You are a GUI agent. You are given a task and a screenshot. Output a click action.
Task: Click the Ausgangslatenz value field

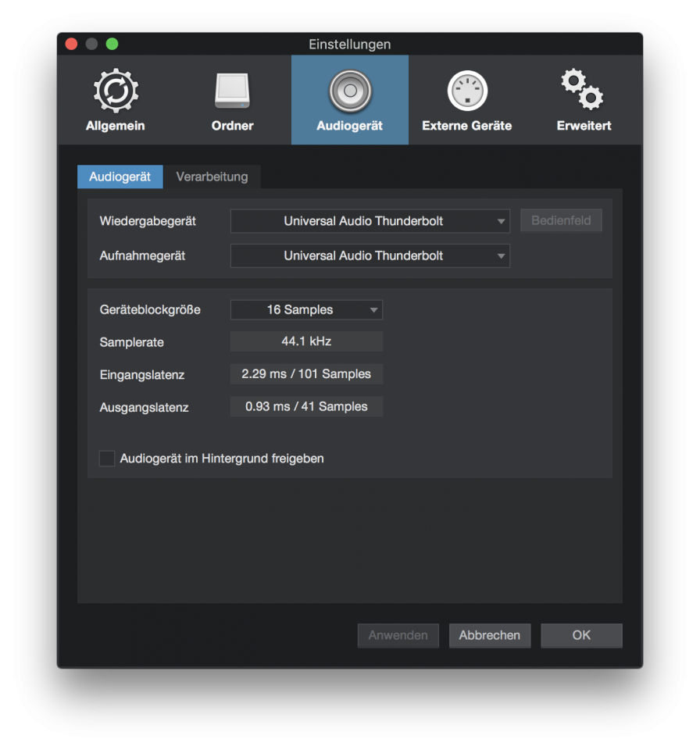click(306, 406)
